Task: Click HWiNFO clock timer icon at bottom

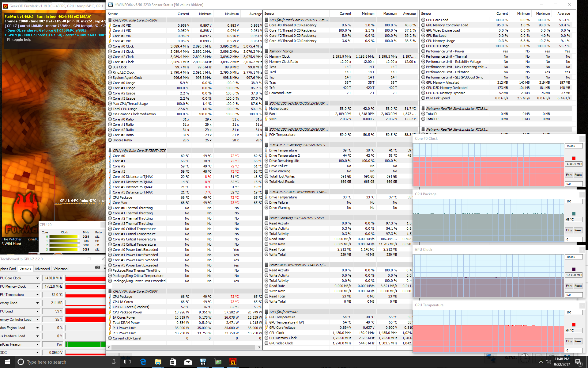Action: point(525,358)
